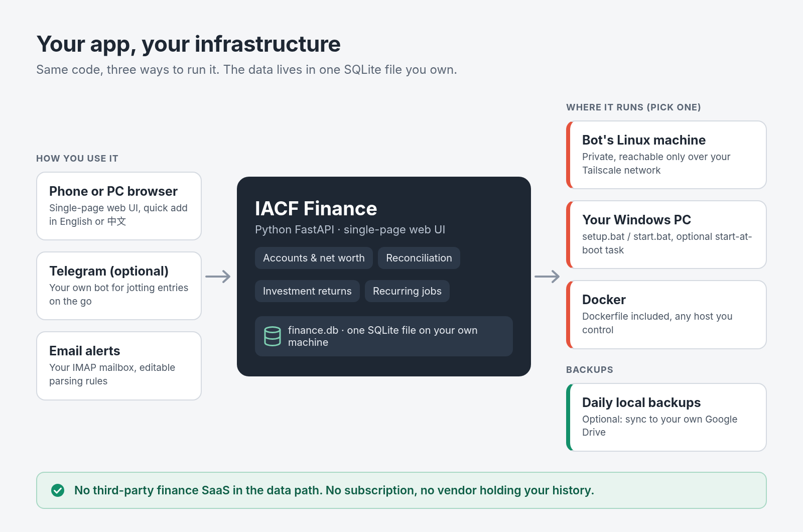Click the "Python FastAPI · single-page web UI" subtitle
This screenshot has width=803, height=532.
pyautogui.click(x=350, y=229)
